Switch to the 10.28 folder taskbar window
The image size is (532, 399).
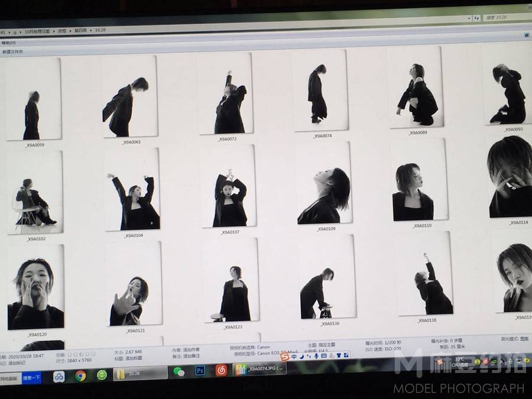(140, 373)
